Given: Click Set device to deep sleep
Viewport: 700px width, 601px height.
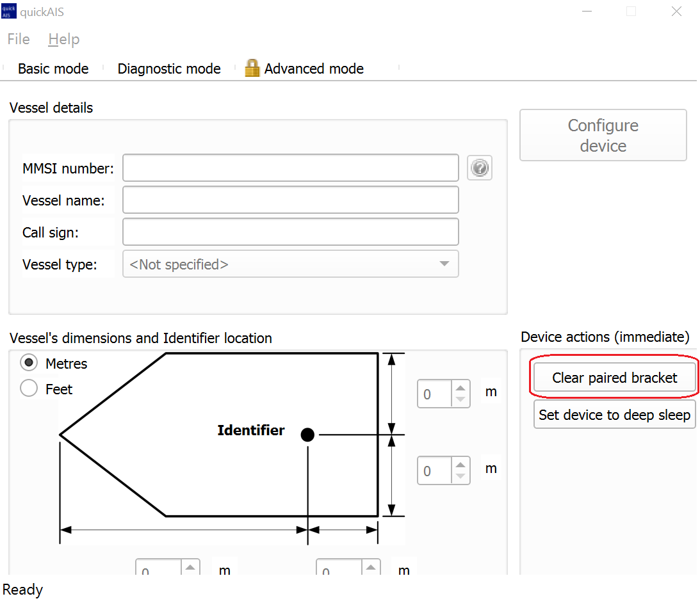Looking at the screenshot, I should 614,415.
